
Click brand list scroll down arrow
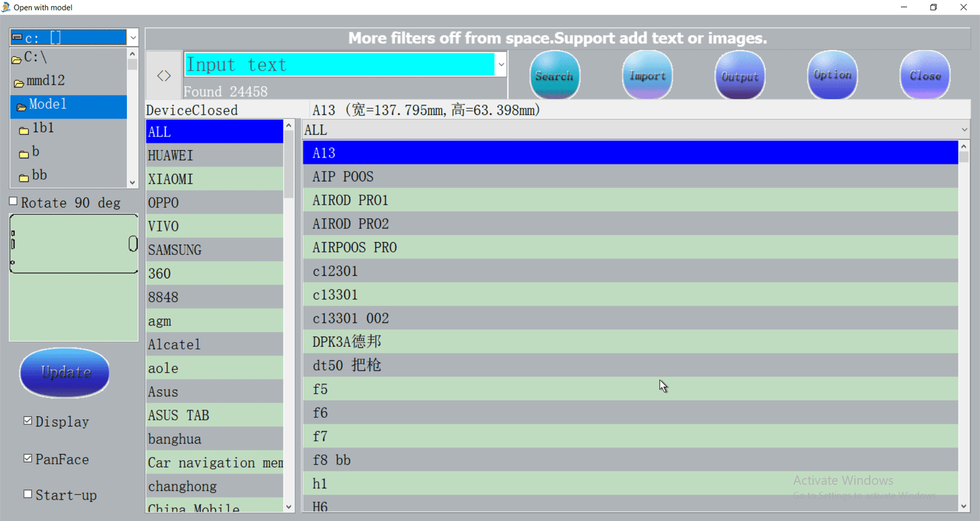(x=288, y=506)
